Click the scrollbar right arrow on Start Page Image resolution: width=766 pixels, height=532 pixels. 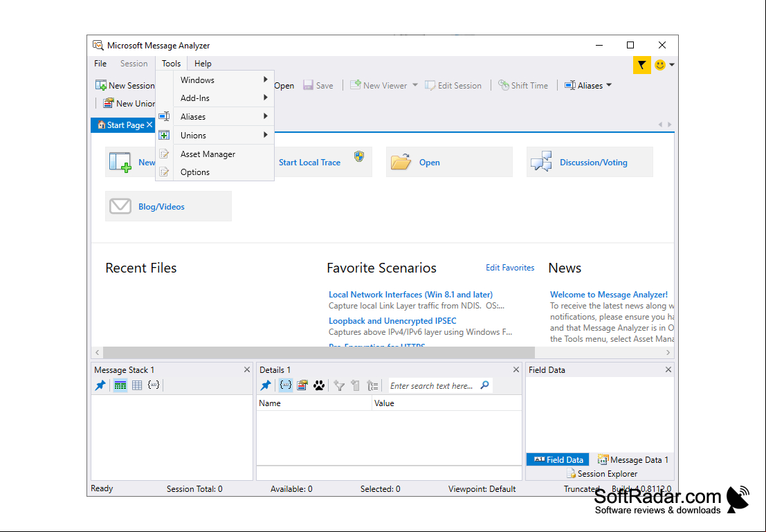click(x=668, y=352)
